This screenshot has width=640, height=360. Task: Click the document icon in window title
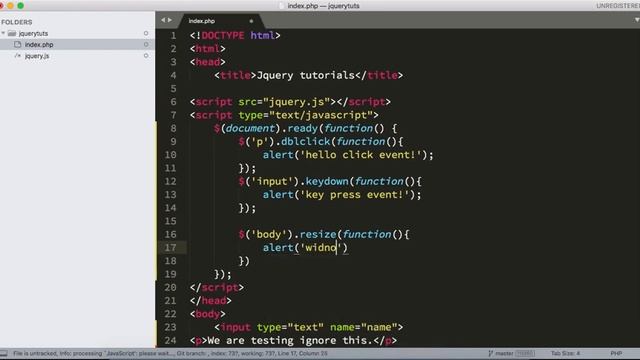(282, 6)
